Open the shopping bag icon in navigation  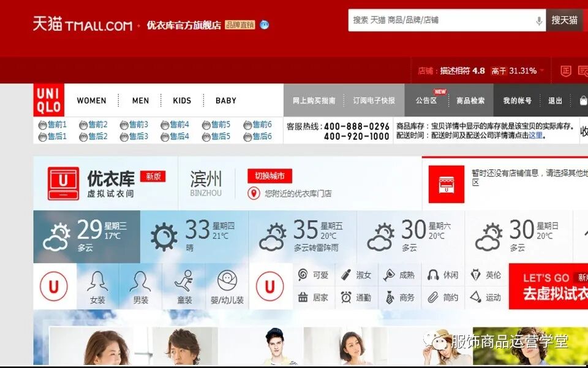pos(583,101)
